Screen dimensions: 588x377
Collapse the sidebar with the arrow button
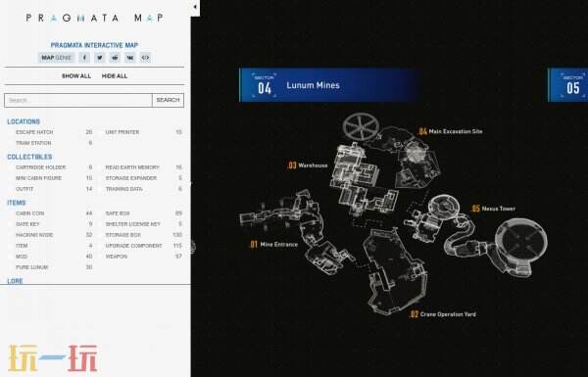click(195, 7)
